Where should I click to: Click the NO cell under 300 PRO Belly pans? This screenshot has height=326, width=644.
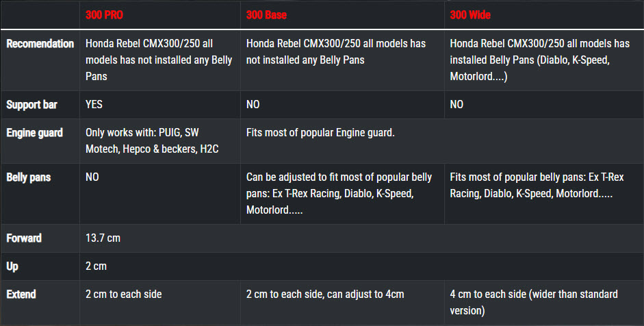click(x=92, y=177)
